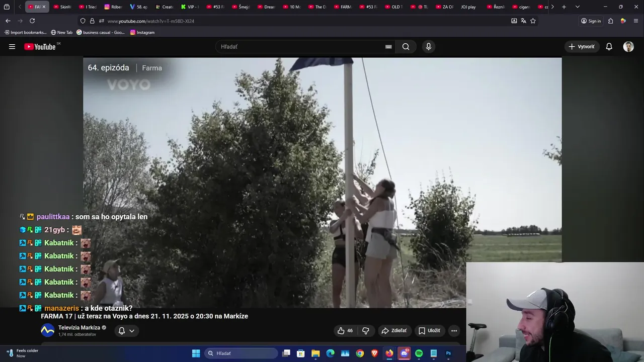Viewport: 644px width, 362px height.
Task: Switch to the Dream browser tab
Action: click(x=267, y=7)
